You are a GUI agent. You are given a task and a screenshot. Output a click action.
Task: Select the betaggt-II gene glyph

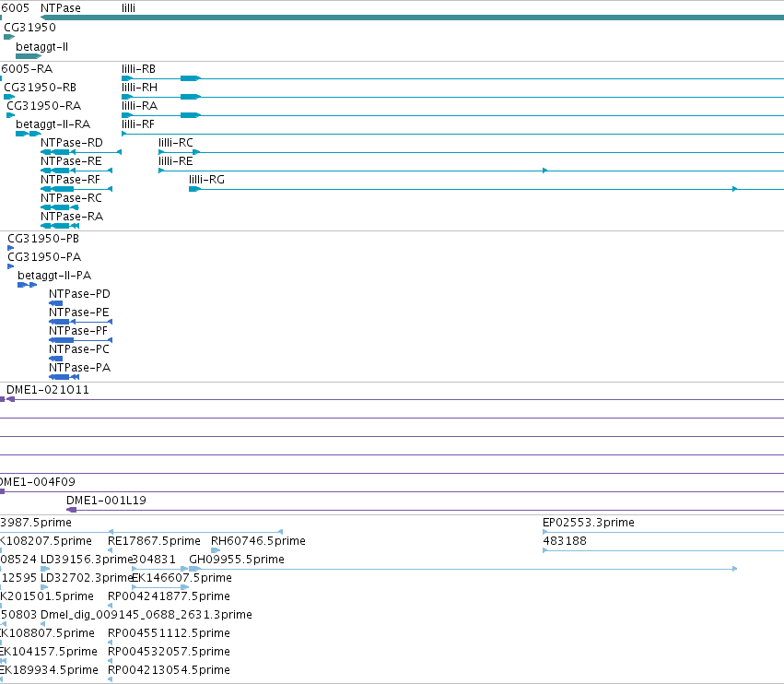[29, 56]
